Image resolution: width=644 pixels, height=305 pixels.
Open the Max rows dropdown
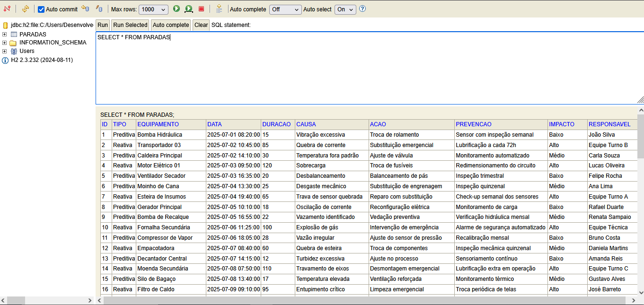coord(154,9)
